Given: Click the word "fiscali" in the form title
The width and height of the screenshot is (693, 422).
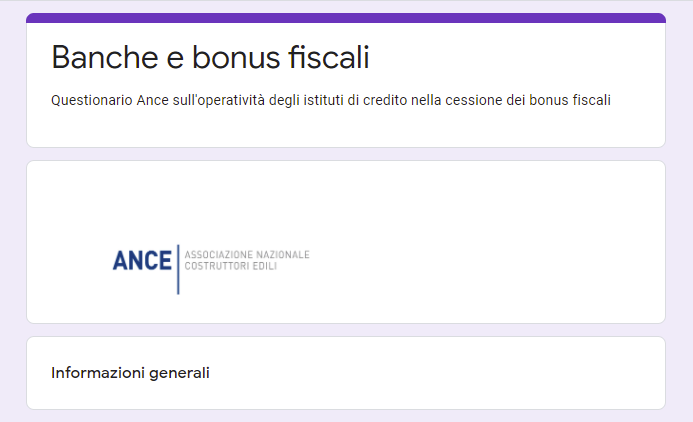Looking at the screenshot, I should click(x=329, y=57).
